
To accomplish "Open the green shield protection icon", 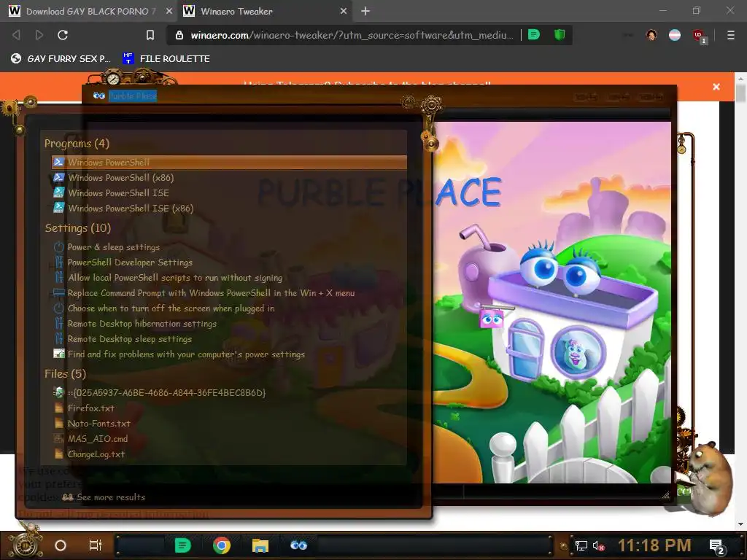I will 560,35.
